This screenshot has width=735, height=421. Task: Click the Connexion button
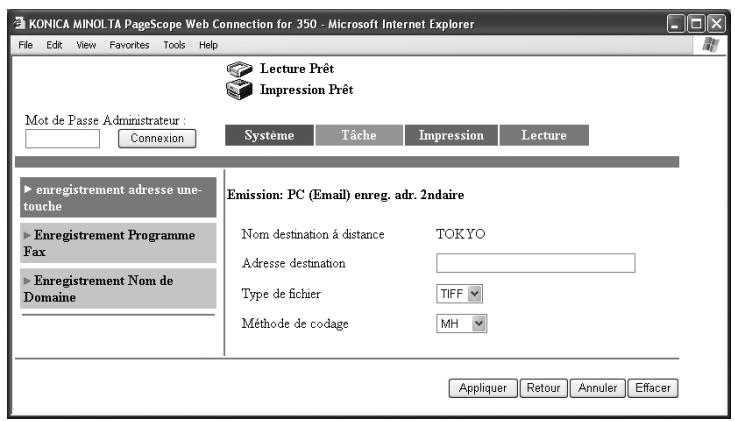157,138
